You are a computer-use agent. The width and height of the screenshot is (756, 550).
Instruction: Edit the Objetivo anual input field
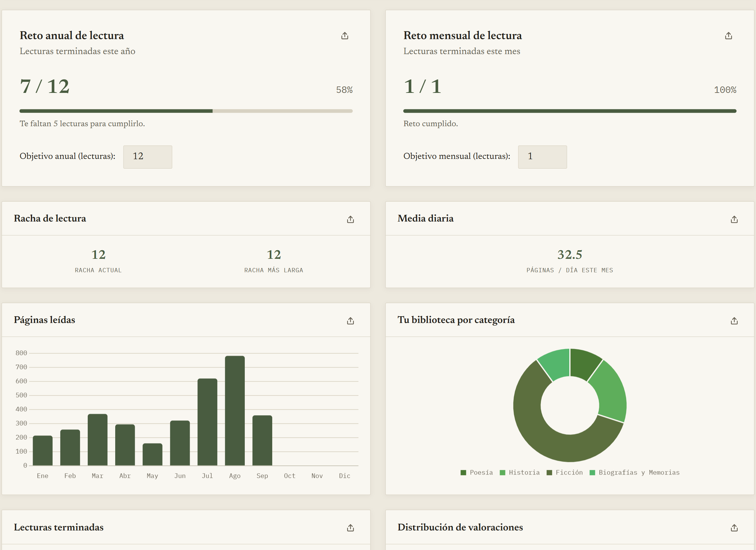148,157
